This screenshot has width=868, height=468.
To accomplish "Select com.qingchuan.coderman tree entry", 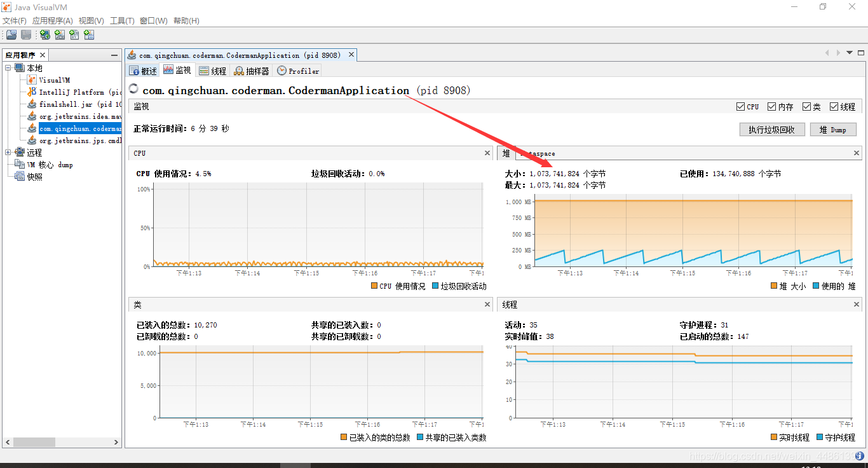I will 80,128.
